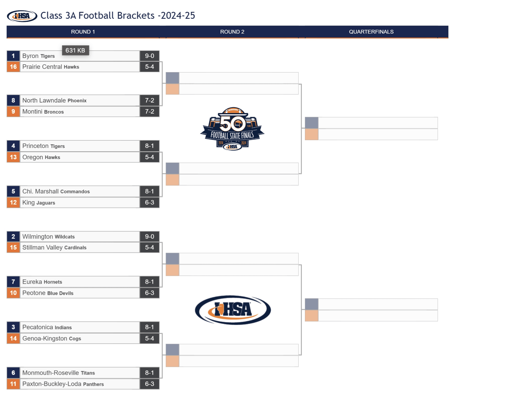Switch to the ROUND 2 header

coord(232,32)
